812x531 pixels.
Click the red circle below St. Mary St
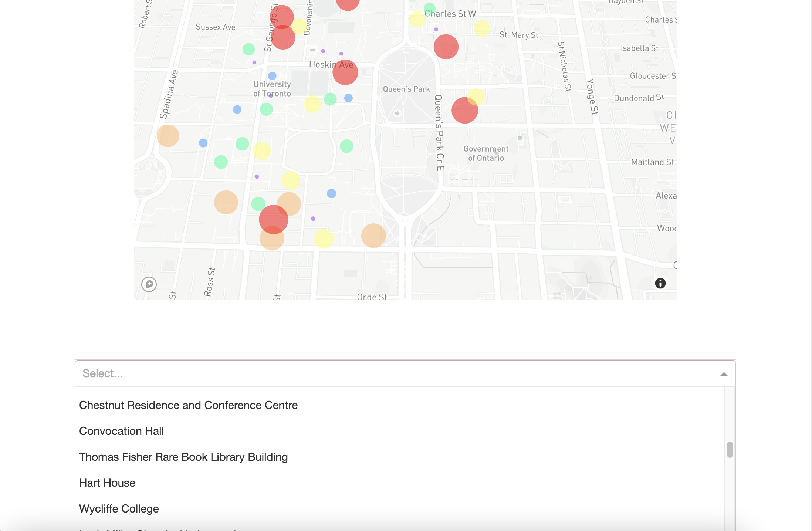click(x=446, y=47)
